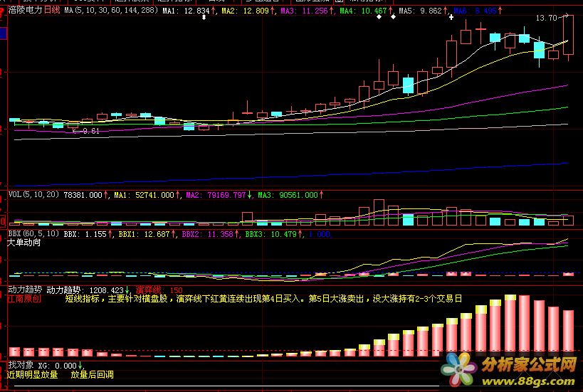Viewport: 583px width, 392px height.
Task: Click the green MA4: 10.467 value
Action: [363, 11]
